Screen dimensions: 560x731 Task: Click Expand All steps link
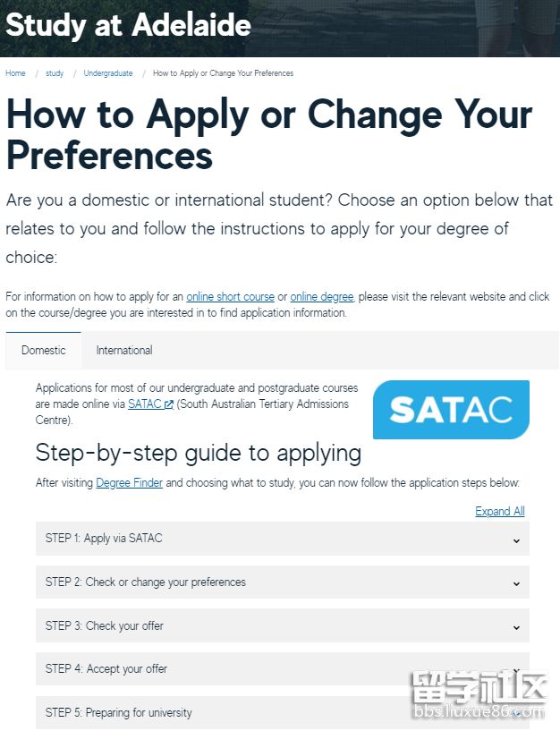(x=500, y=512)
